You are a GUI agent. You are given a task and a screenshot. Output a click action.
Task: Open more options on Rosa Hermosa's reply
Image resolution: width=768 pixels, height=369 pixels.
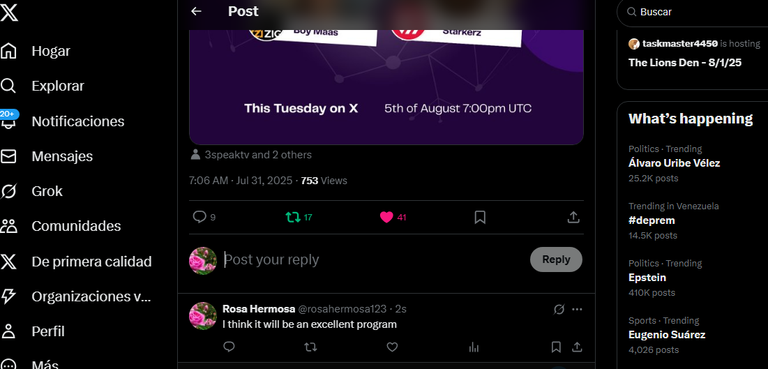[x=577, y=309]
